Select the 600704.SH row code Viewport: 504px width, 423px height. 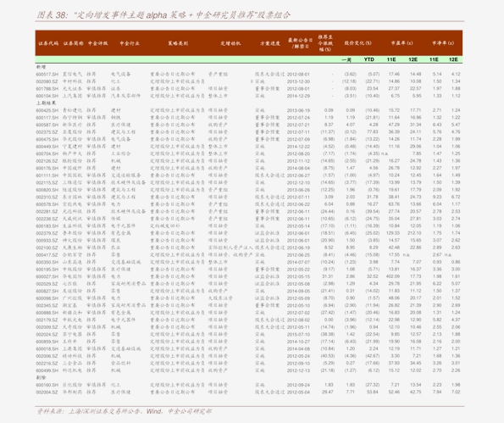[x=47, y=153]
